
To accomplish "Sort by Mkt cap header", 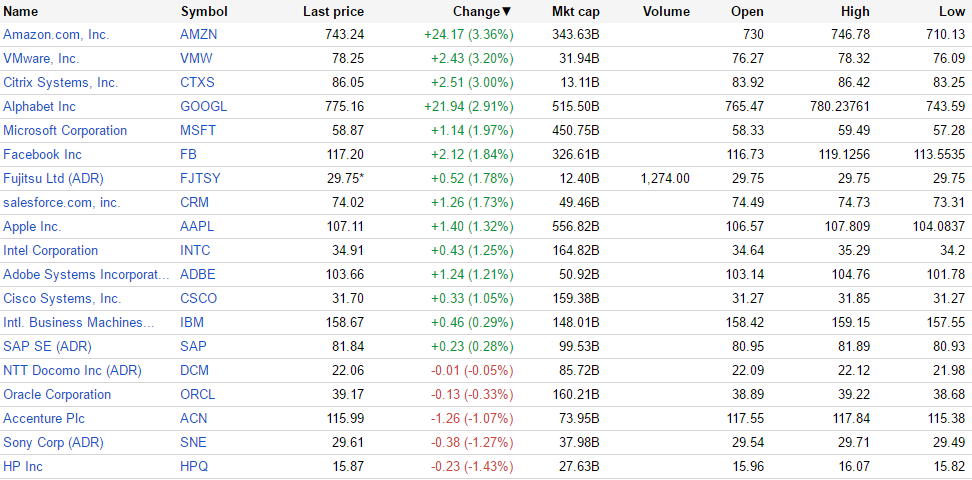I will point(575,12).
